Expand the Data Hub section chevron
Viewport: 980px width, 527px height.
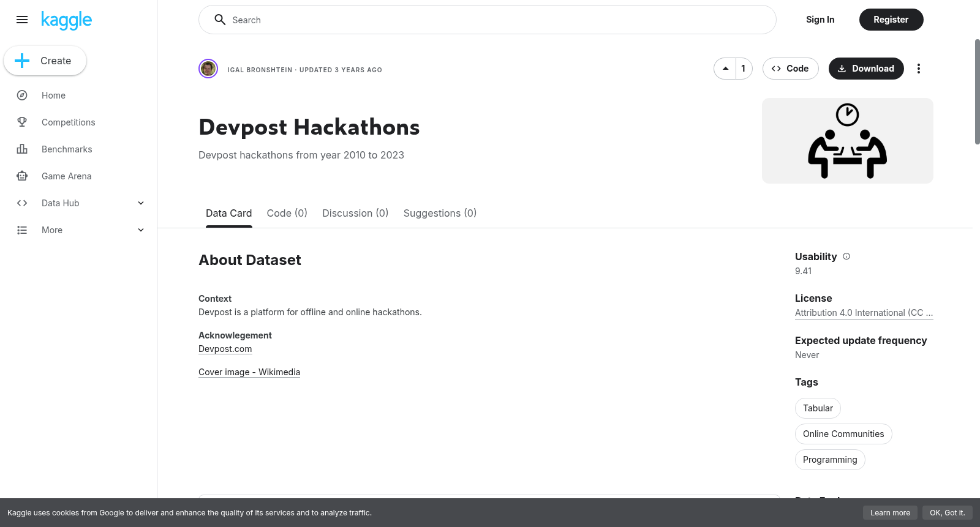click(x=141, y=203)
